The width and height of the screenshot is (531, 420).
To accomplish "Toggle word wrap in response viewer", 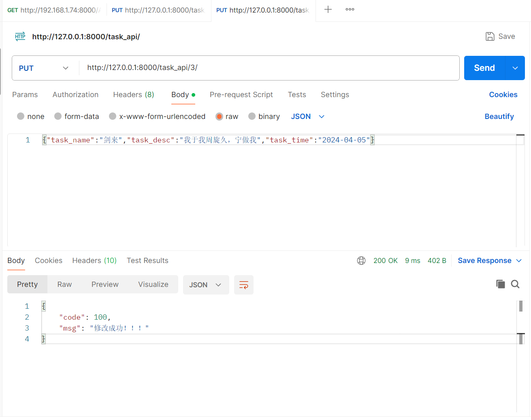I will pyautogui.click(x=244, y=285).
